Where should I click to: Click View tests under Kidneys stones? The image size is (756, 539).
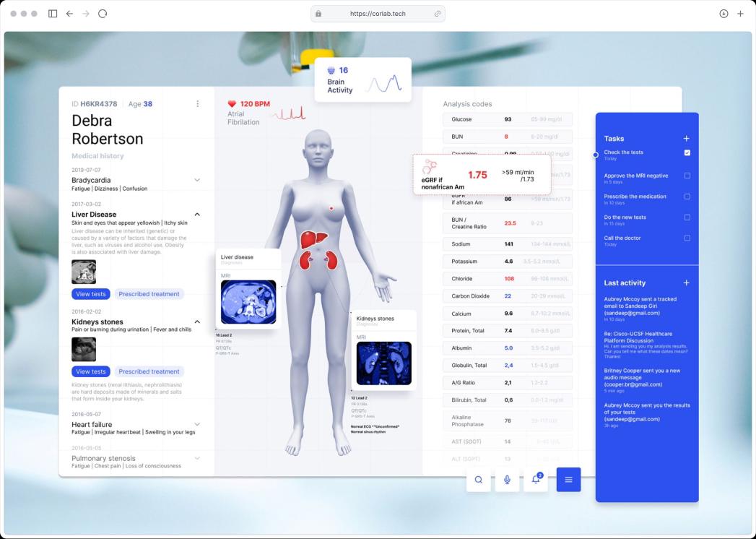tap(91, 371)
